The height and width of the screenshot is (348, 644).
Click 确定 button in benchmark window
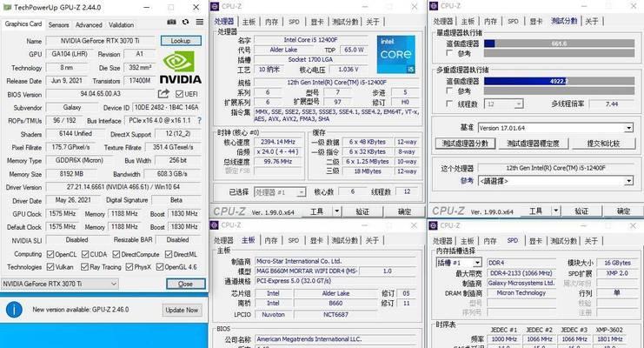(623, 211)
